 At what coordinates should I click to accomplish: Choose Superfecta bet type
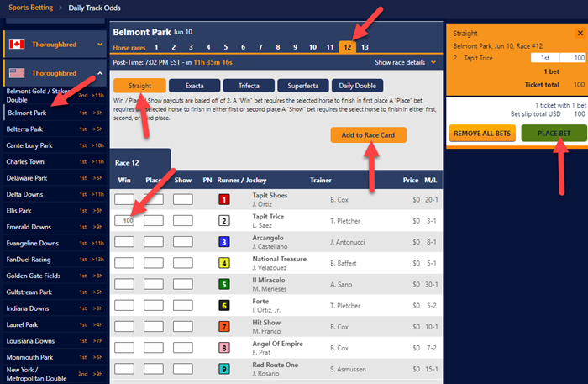tap(303, 86)
